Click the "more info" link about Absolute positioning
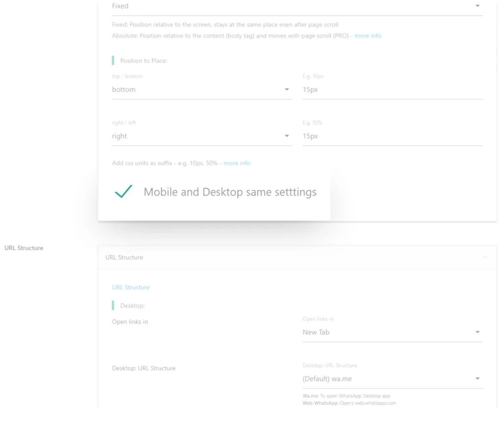 368,35
